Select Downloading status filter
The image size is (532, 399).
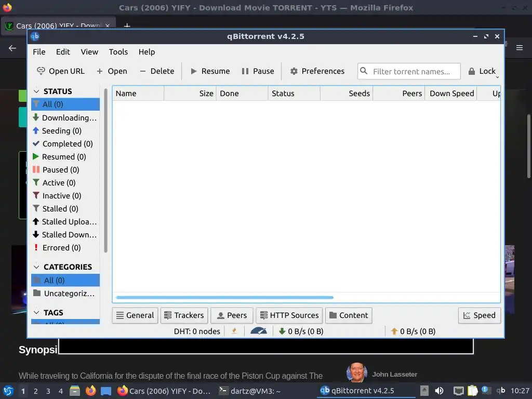tap(65, 118)
